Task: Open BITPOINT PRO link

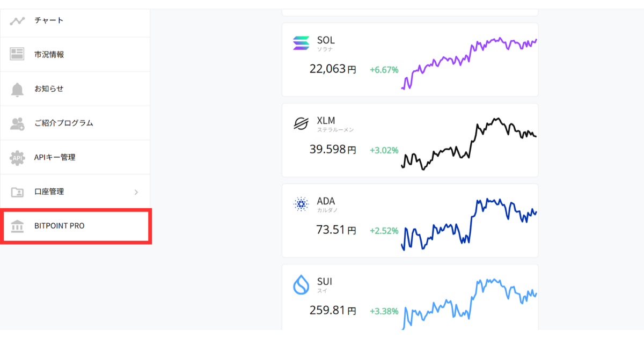Action: (59, 226)
